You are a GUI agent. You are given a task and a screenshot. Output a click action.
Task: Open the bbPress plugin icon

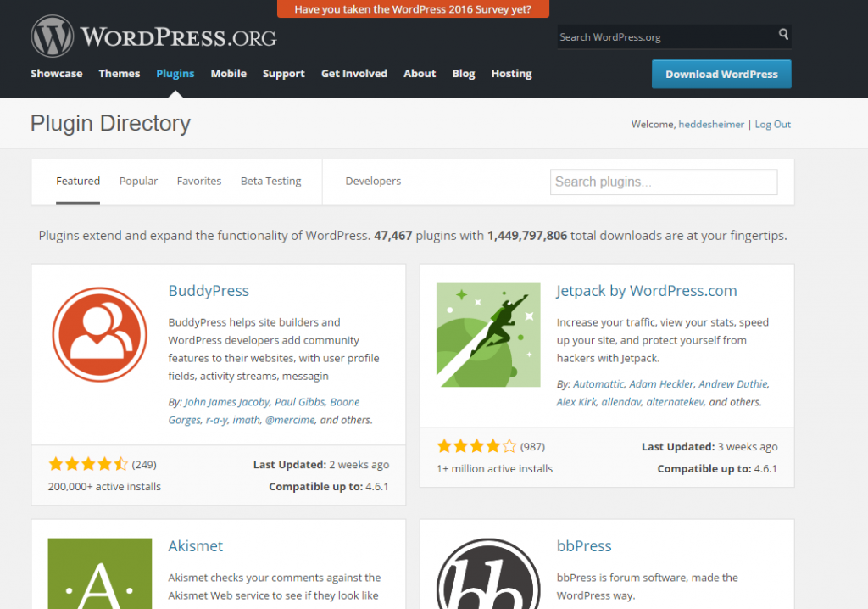pos(488,573)
